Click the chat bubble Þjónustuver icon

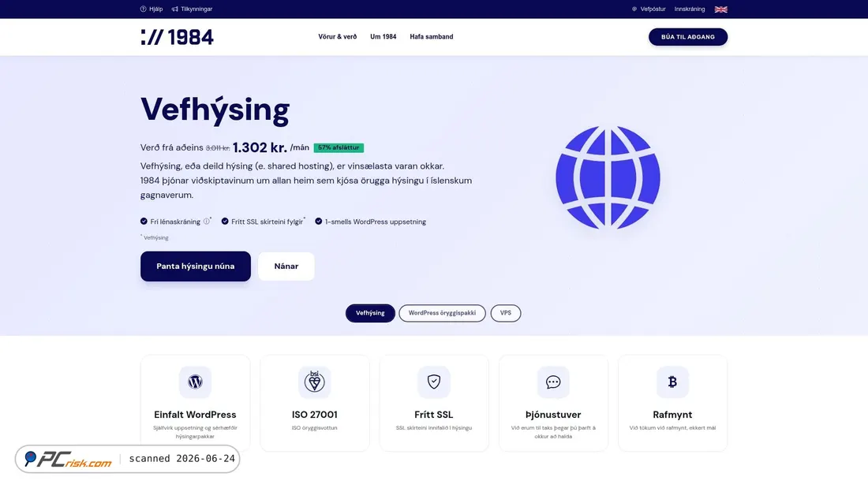coord(553,382)
